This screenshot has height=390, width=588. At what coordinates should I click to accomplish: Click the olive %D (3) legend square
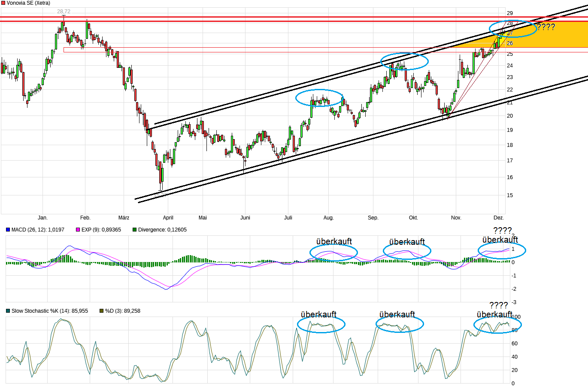101,311
